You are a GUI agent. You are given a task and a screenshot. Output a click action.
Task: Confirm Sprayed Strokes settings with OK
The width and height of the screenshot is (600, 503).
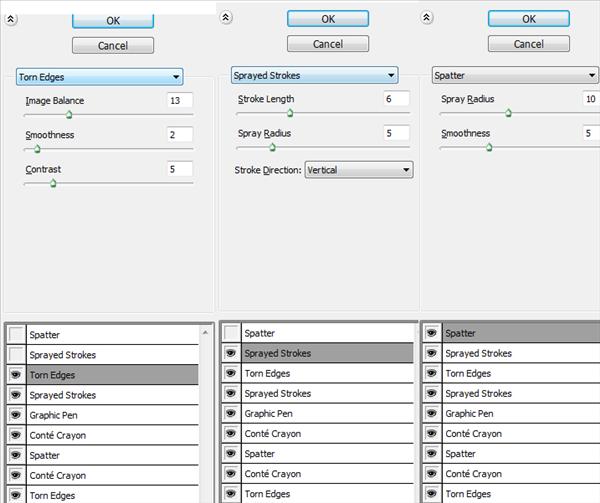coord(328,19)
